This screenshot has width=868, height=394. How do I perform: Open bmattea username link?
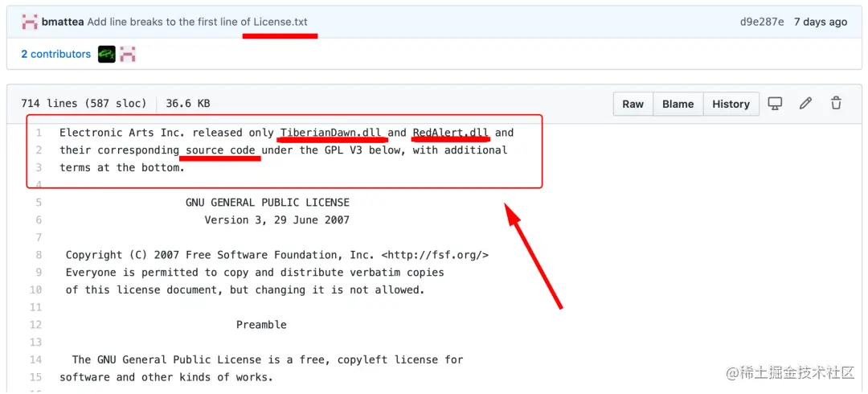63,23
